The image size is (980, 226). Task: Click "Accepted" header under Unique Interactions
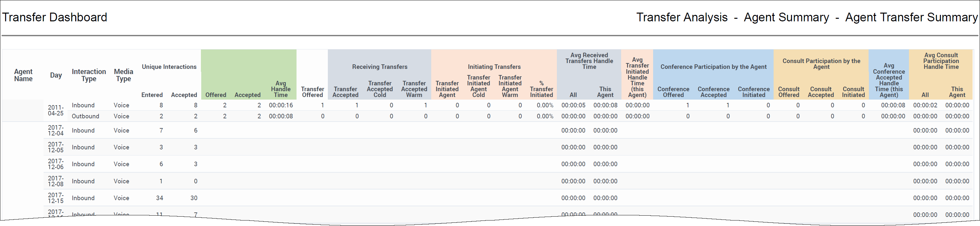(184, 95)
